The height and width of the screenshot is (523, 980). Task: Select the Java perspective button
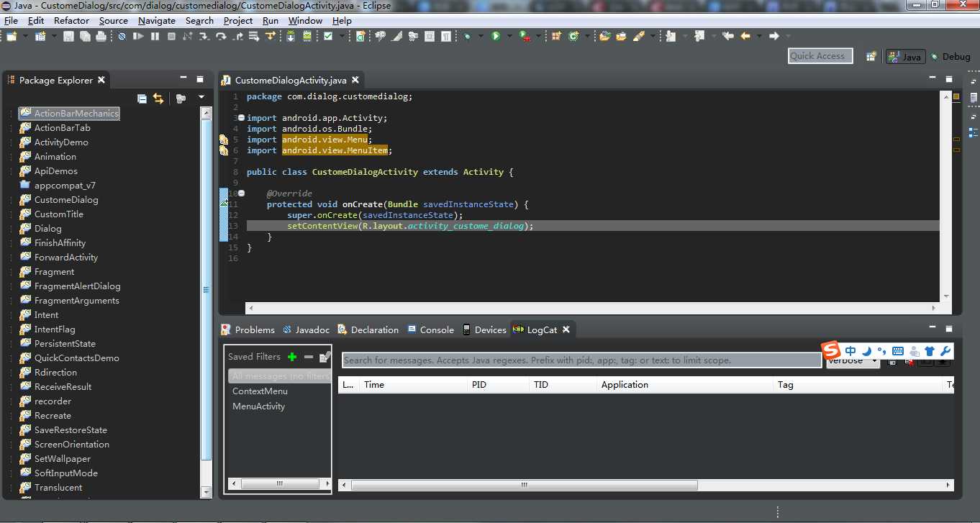[x=905, y=56]
